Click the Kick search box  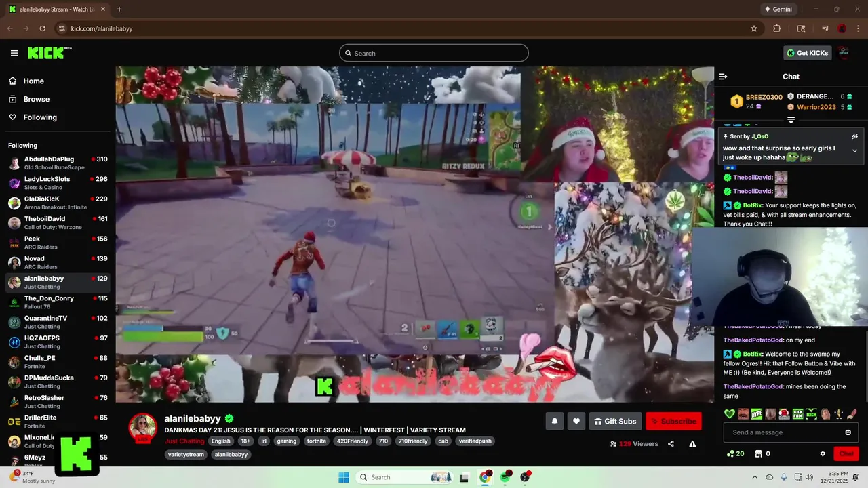(x=434, y=53)
